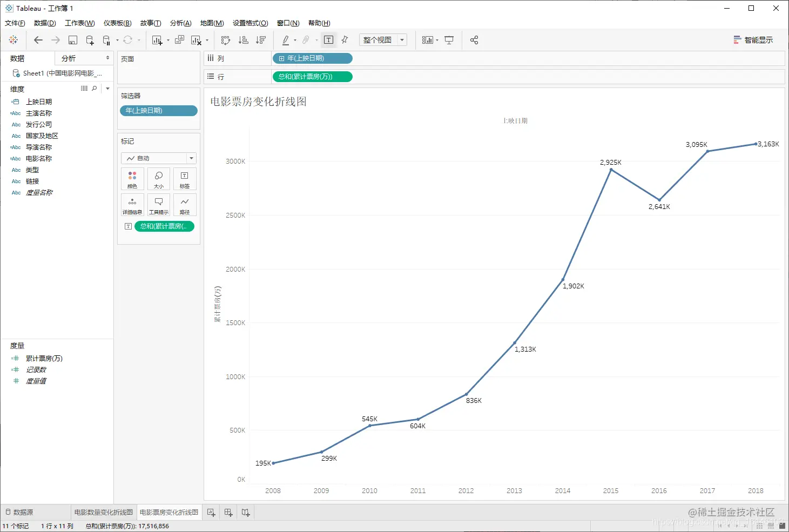This screenshot has width=789, height=532.
Task: Clear the sheet icon
Action: (196, 40)
